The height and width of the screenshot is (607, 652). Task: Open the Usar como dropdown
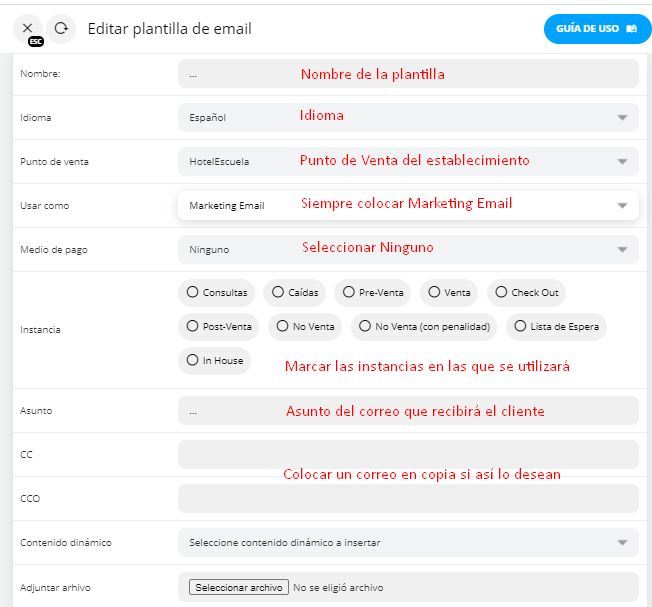[408, 205]
